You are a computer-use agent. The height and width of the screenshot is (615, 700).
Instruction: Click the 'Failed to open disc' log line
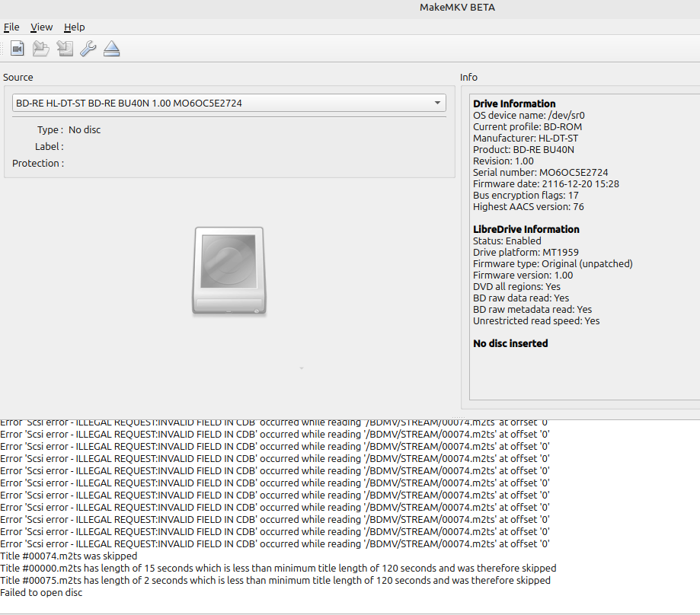pos(41,593)
